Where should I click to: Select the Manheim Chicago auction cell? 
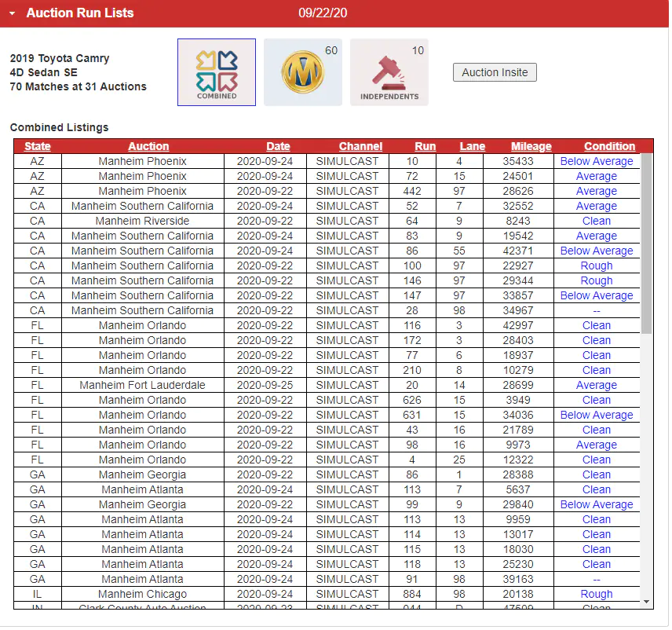143,595
